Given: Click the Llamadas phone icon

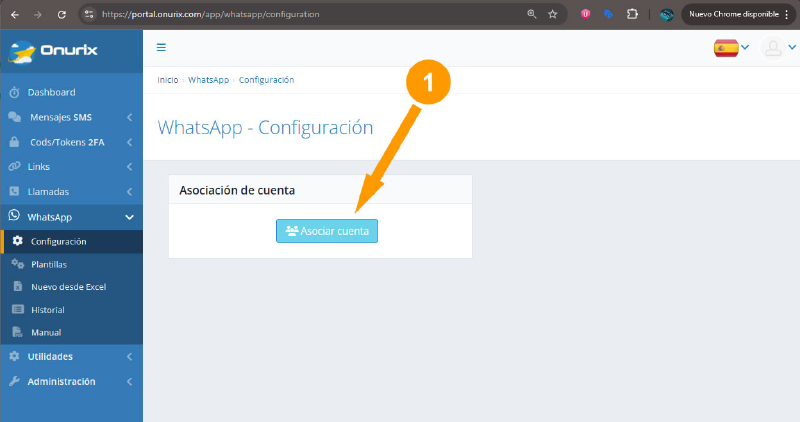Looking at the screenshot, I should point(14,191).
